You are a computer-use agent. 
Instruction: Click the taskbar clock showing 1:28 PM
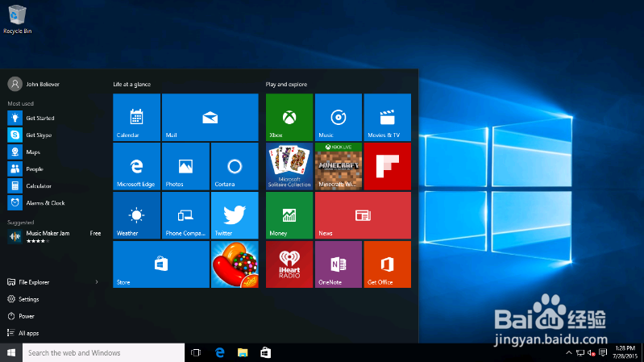point(625,352)
